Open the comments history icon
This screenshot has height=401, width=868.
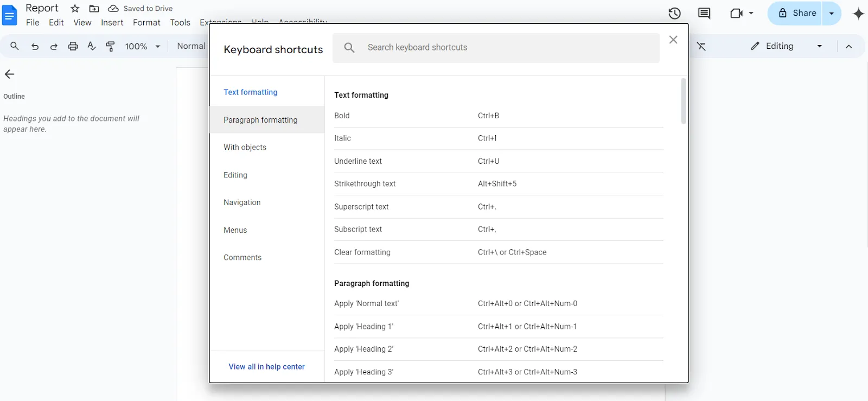coord(704,14)
